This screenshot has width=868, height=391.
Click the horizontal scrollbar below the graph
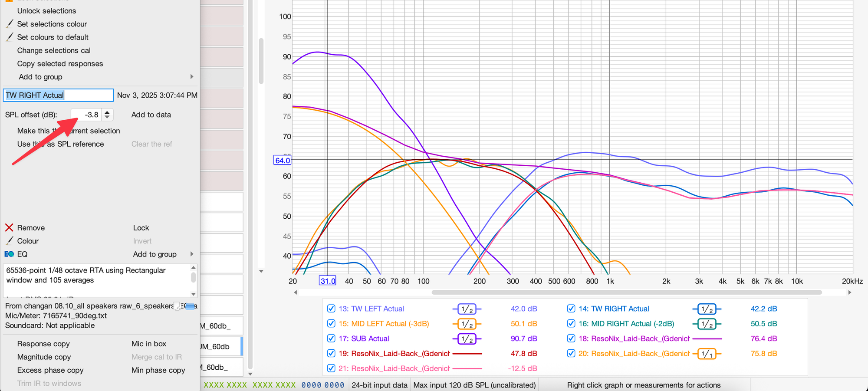point(626,292)
